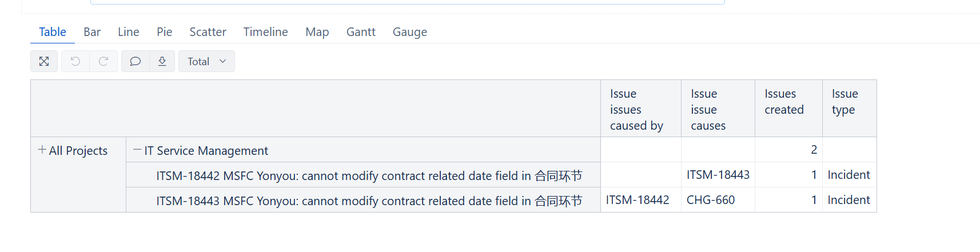
Task: Click the fullscreen expand icon
Action: (x=44, y=61)
